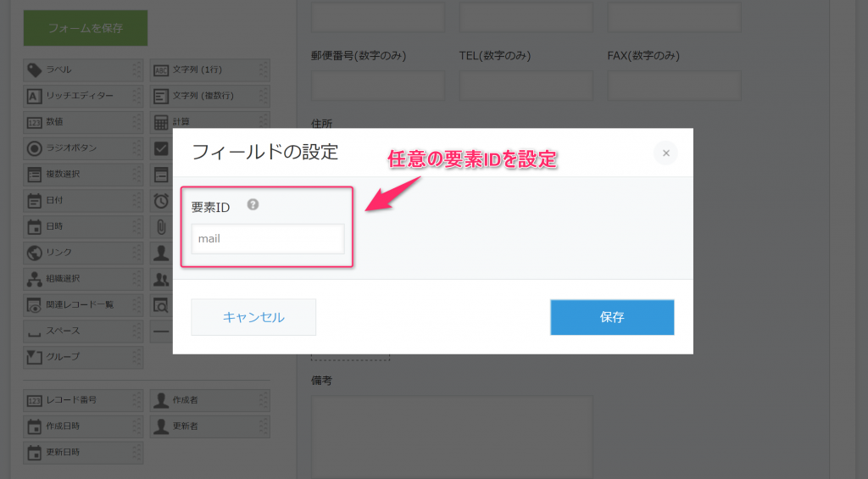
Task: Select the 数値 field in the palette
Action: pos(83,122)
